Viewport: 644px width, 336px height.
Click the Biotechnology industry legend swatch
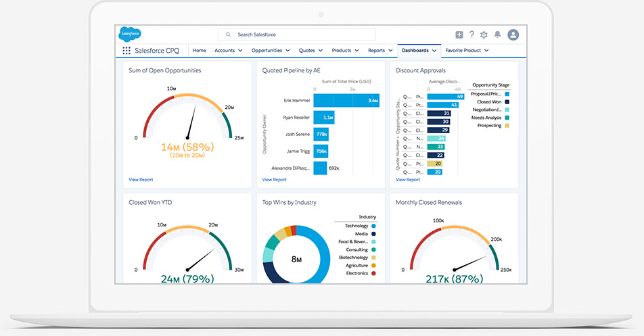[x=373, y=258]
